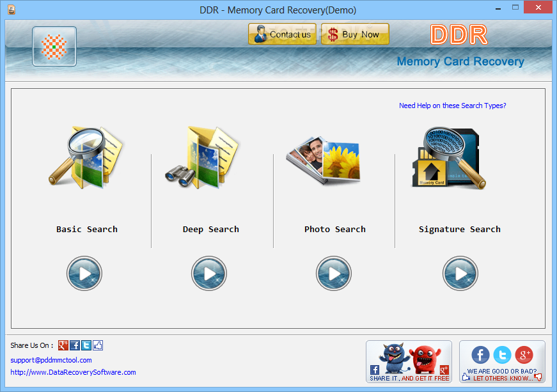Share on Facebook small icon
557x392 pixels.
pos(75,345)
